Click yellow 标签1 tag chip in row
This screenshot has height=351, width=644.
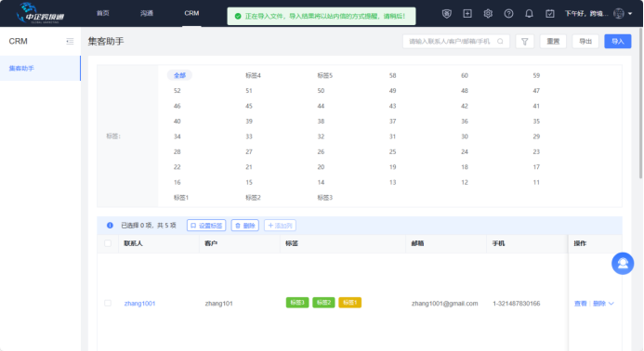click(350, 303)
